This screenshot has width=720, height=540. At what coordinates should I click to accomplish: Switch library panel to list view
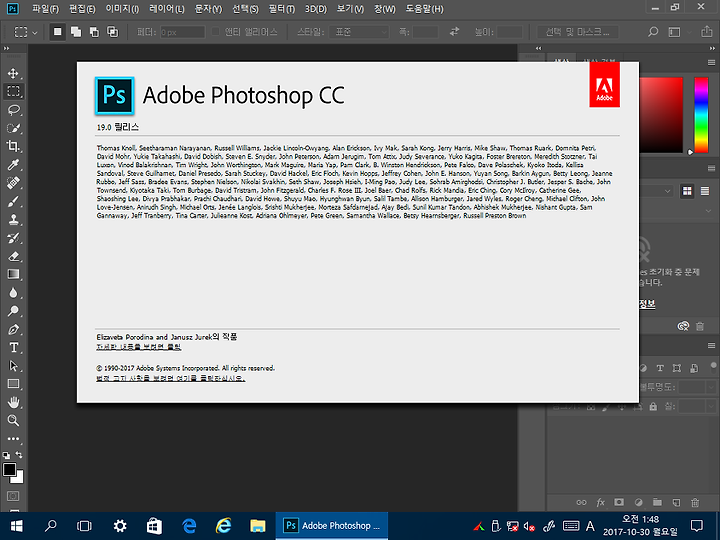click(705, 191)
